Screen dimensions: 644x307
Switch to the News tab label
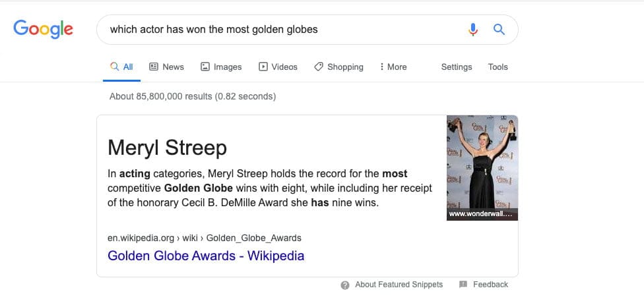[173, 67]
